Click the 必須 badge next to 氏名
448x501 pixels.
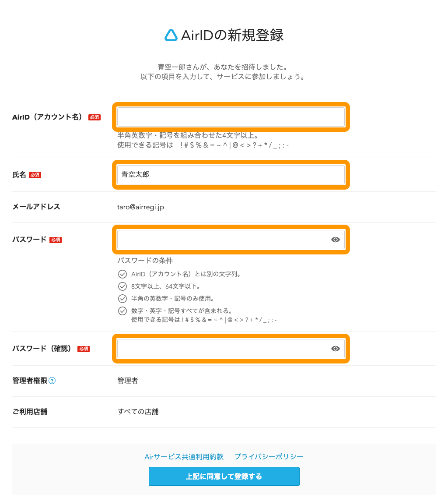35,175
